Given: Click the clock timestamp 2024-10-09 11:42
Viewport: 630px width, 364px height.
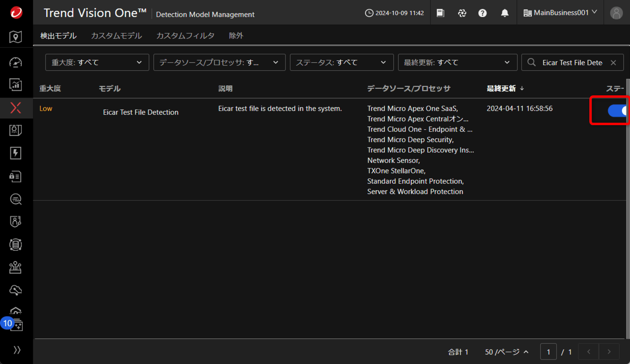Looking at the screenshot, I should pos(394,13).
